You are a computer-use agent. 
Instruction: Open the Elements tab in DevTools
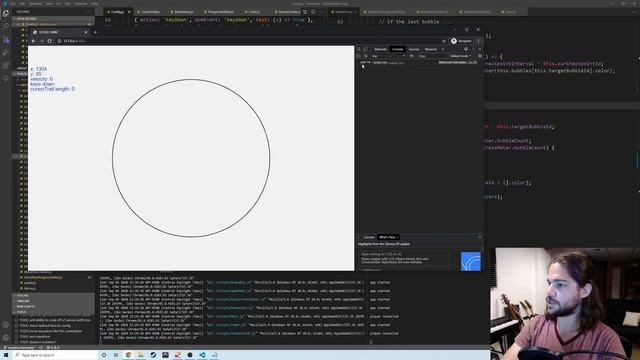click(x=380, y=49)
